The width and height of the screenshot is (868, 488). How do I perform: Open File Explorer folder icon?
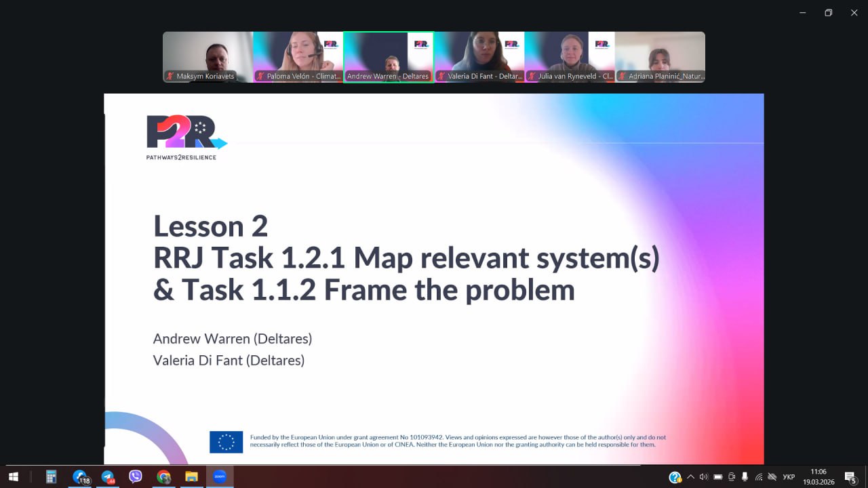coord(191,477)
